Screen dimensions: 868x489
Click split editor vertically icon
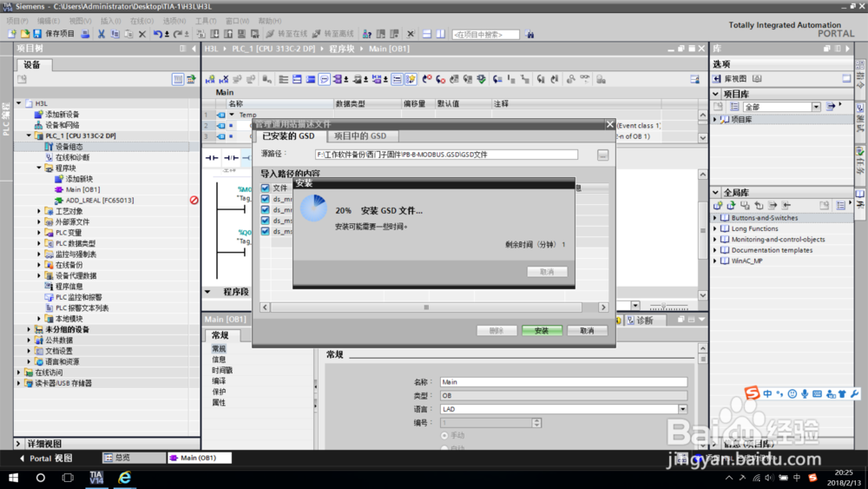tap(441, 35)
